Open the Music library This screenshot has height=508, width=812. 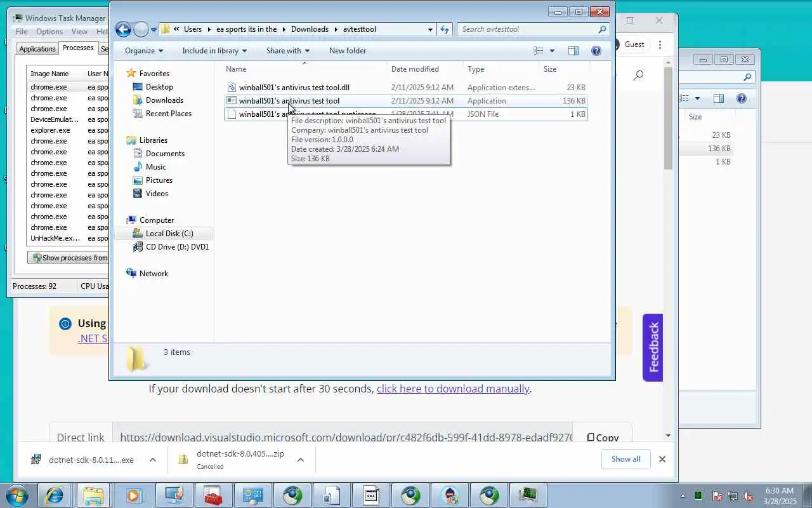click(155, 167)
